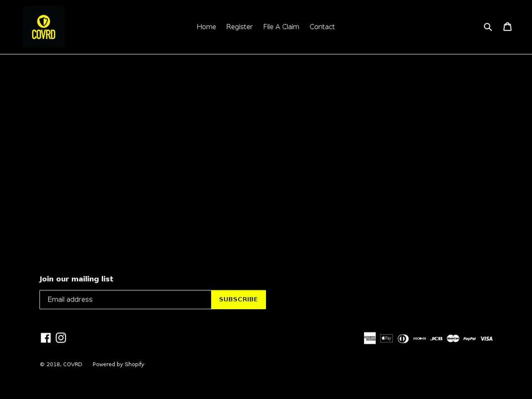Open the shopping cart bag icon
The width and height of the screenshot is (532, 399).
pos(507,27)
